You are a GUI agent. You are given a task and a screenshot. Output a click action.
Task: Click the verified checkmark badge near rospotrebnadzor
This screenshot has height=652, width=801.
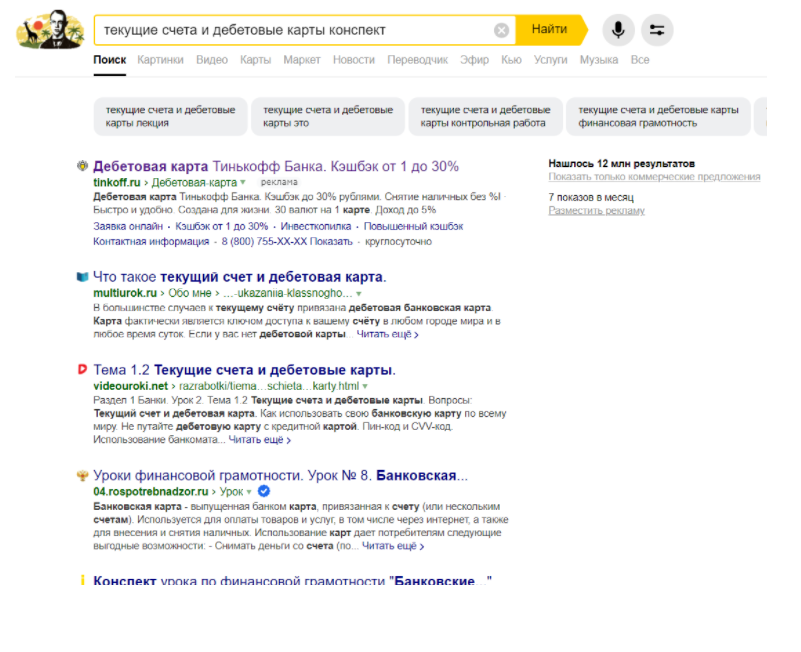(x=264, y=492)
